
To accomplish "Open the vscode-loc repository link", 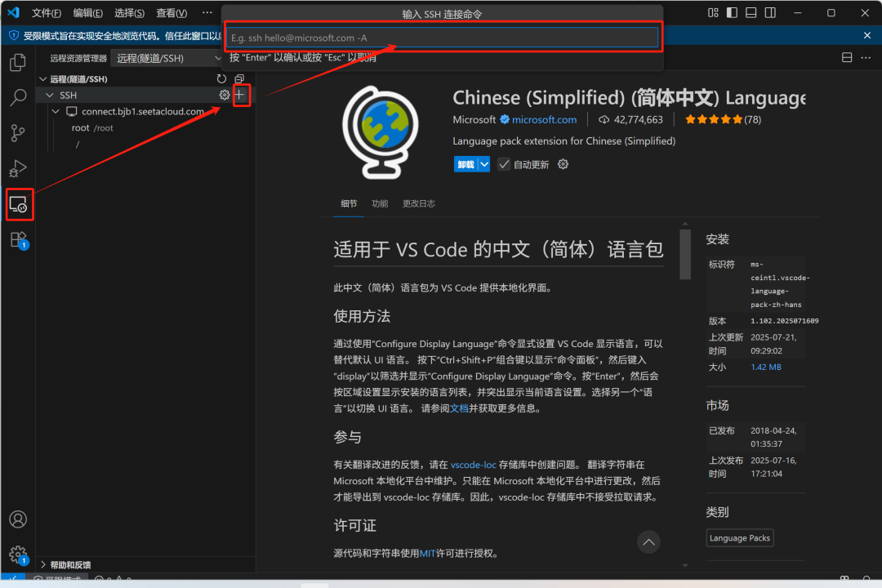I will 473,465.
